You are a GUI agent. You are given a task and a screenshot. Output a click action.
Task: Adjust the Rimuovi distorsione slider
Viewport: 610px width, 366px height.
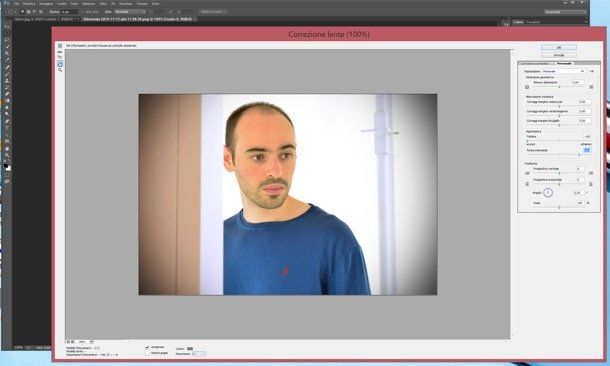click(x=559, y=87)
